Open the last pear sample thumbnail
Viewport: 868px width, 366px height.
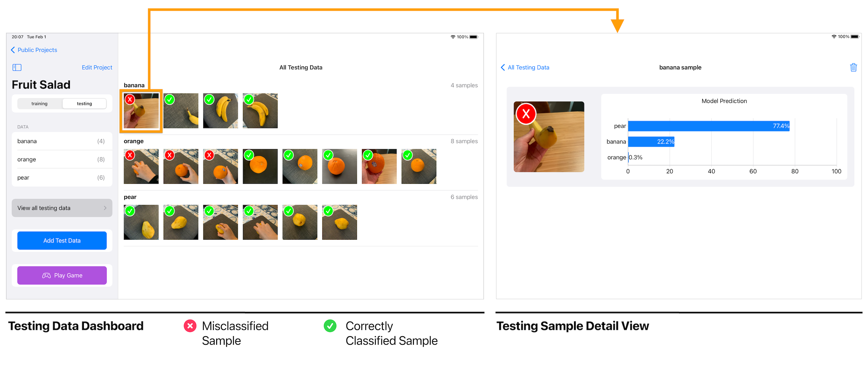coord(339,222)
